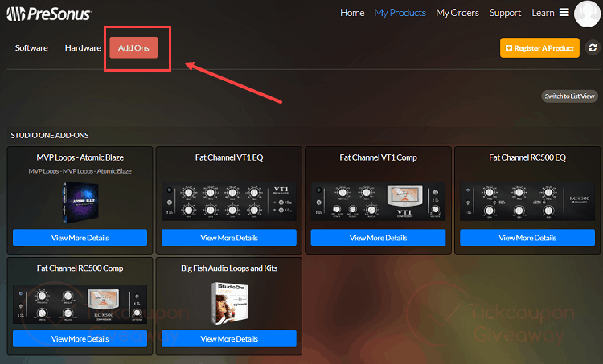View More Details for Big Fish Audio Loops
Viewport: 603px width, 364px height.
pyautogui.click(x=229, y=338)
